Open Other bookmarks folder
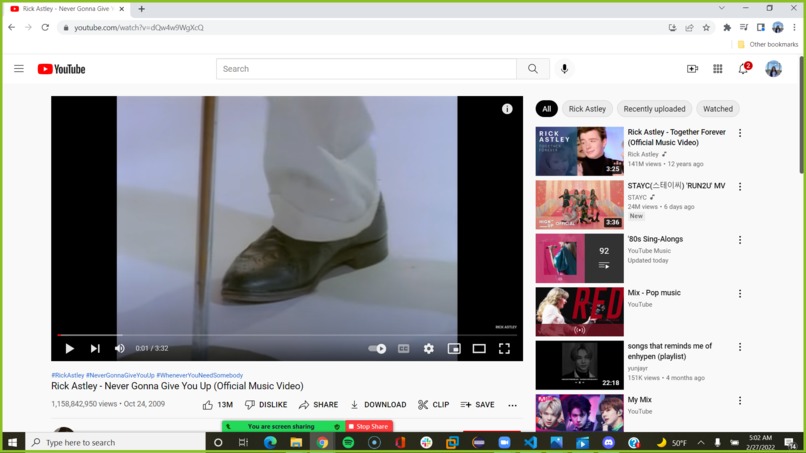This screenshot has width=806, height=453. point(768,44)
